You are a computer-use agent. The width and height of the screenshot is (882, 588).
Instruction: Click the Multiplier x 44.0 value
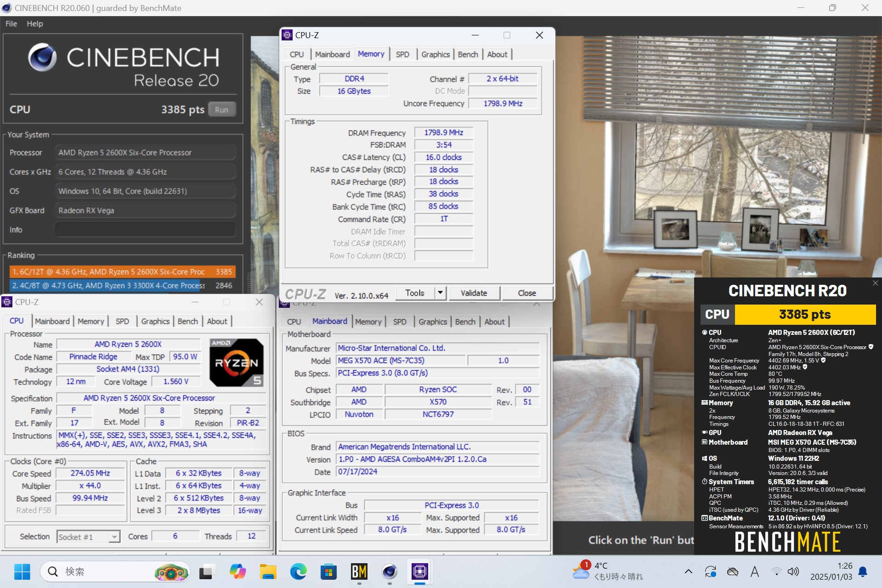(x=90, y=486)
